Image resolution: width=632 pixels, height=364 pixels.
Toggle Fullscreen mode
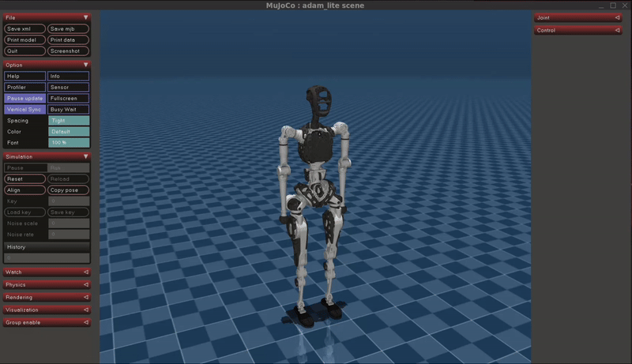click(x=68, y=98)
